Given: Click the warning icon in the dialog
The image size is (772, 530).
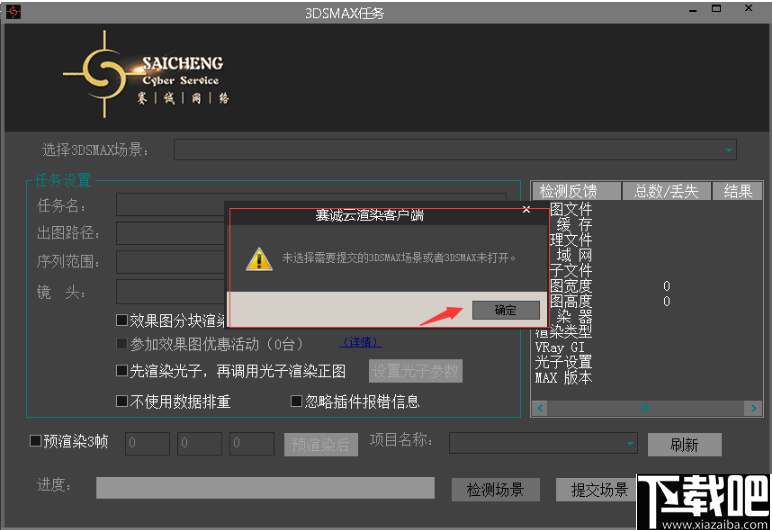Looking at the screenshot, I should 259,259.
